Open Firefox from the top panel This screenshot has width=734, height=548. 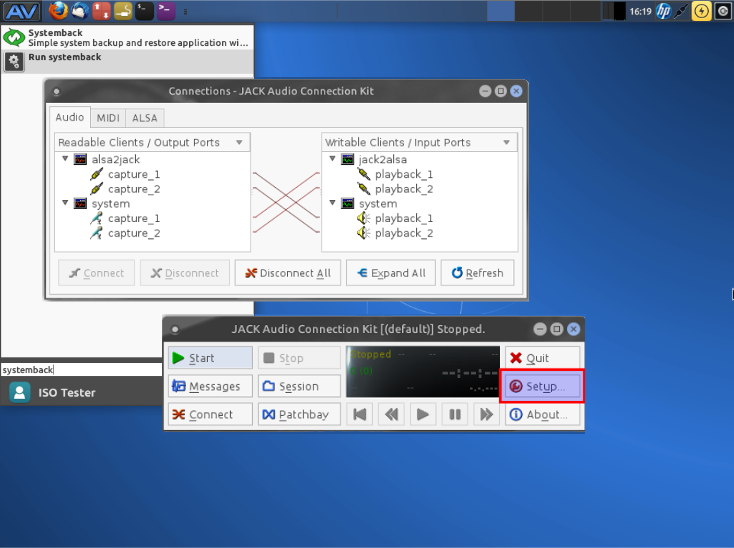58,11
